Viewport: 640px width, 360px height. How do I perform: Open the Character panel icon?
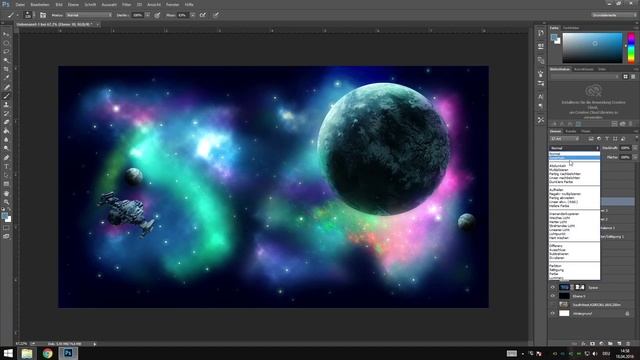point(541,97)
